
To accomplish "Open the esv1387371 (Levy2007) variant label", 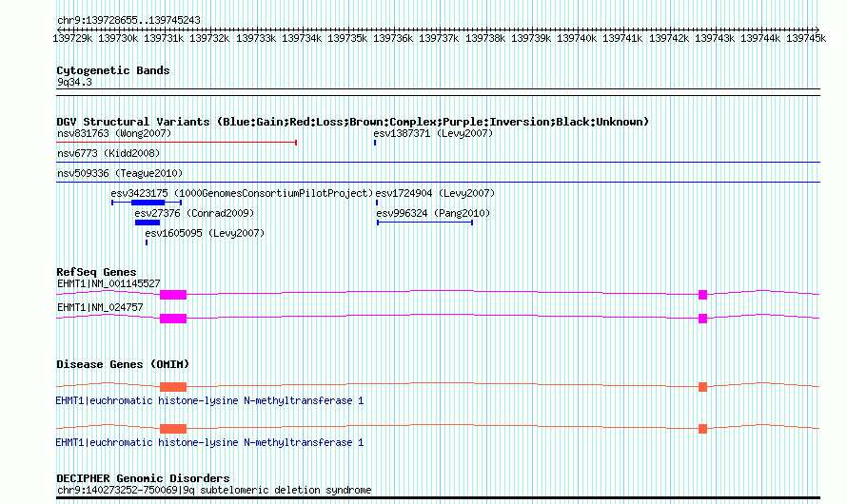I will (433, 133).
